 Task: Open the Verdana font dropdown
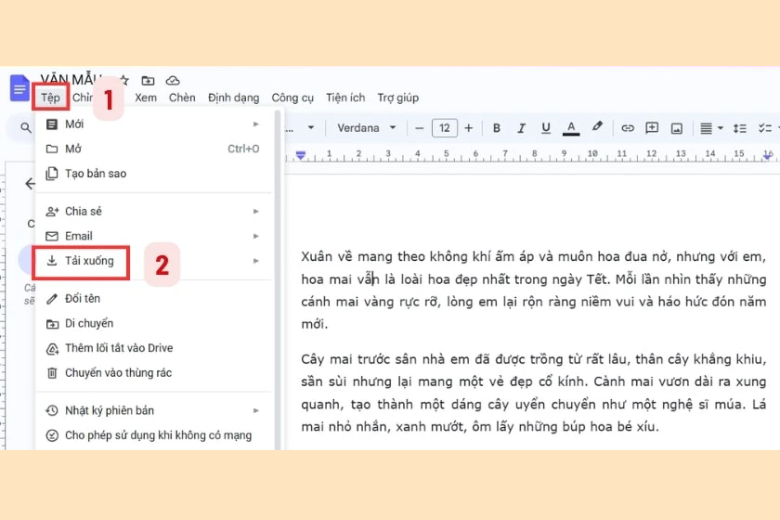(x=367, y=128)
